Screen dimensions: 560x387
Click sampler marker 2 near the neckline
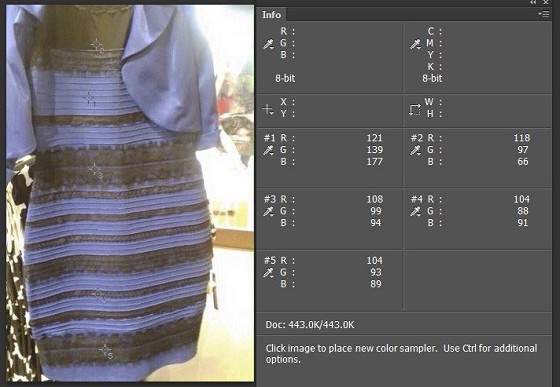[97, 45]
